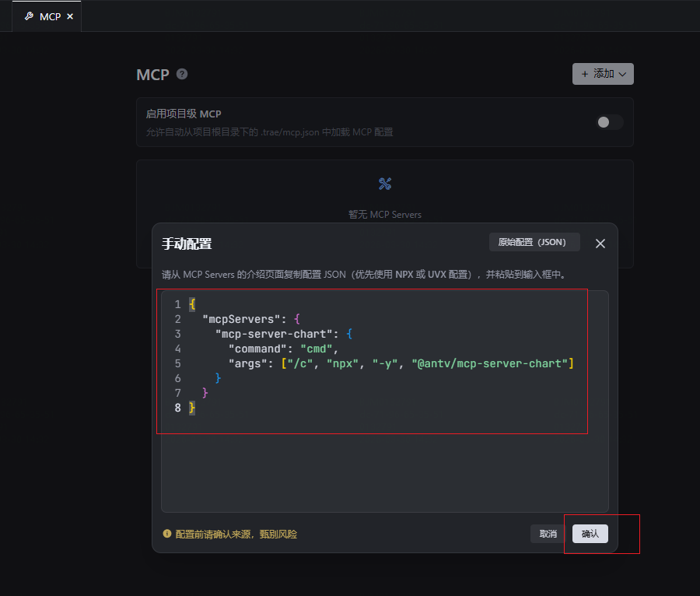Click the 配置前请确认来源，甄别风险 warning text
700x596 pixels.
pos(236,534)
